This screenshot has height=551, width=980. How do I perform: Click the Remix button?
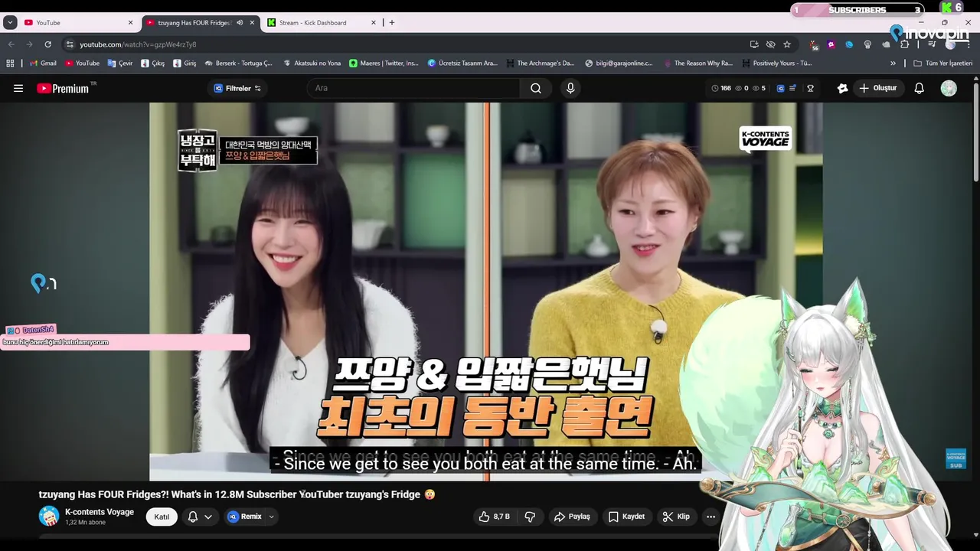(244, 517)
